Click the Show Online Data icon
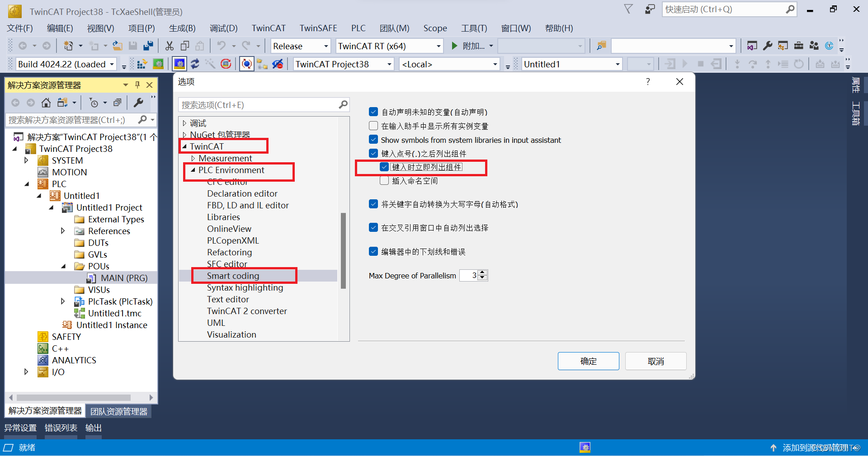 pos(246,64)
